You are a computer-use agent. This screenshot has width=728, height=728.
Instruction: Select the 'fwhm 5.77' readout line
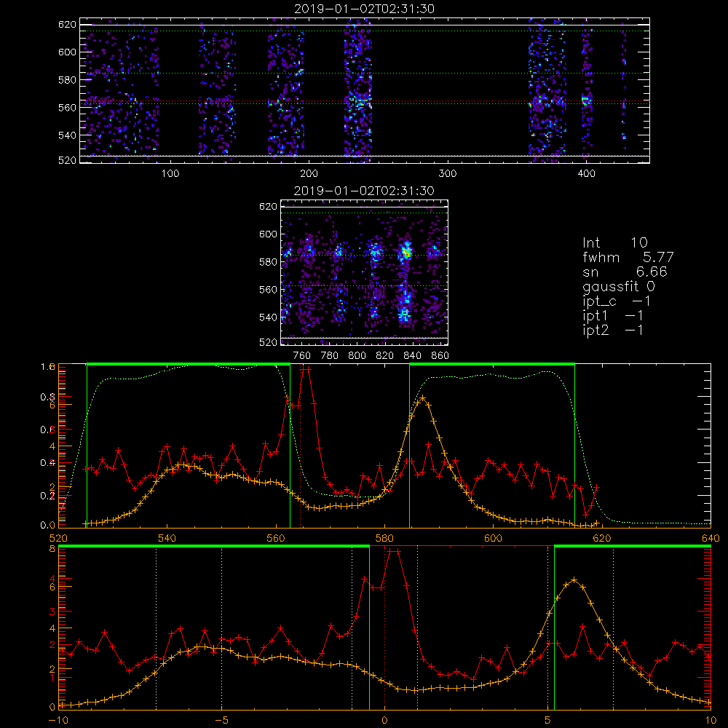628,257
